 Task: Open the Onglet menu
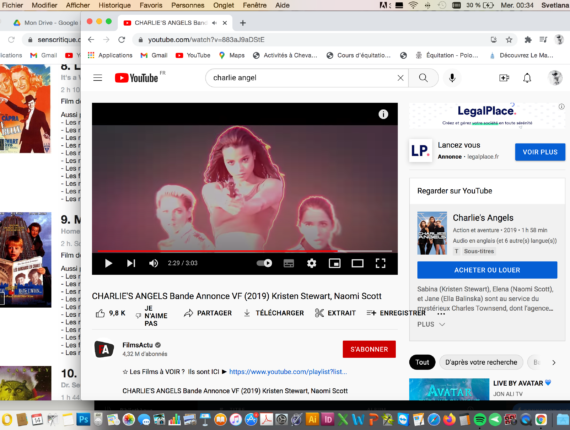(224, 5)
